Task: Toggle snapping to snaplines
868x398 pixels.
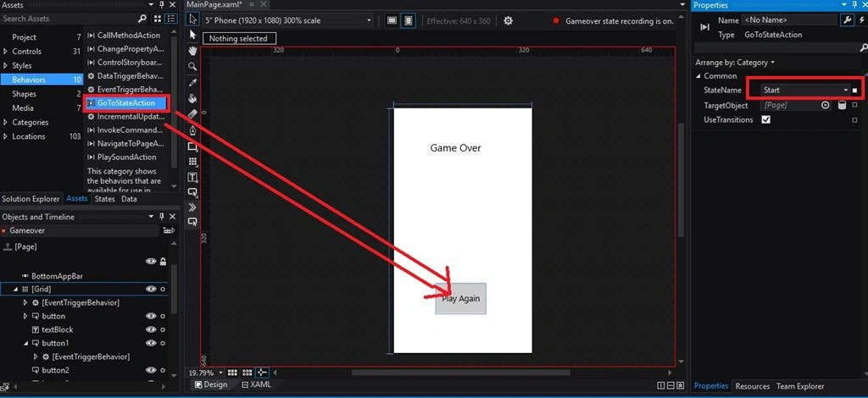Action: tap(262, 373)
